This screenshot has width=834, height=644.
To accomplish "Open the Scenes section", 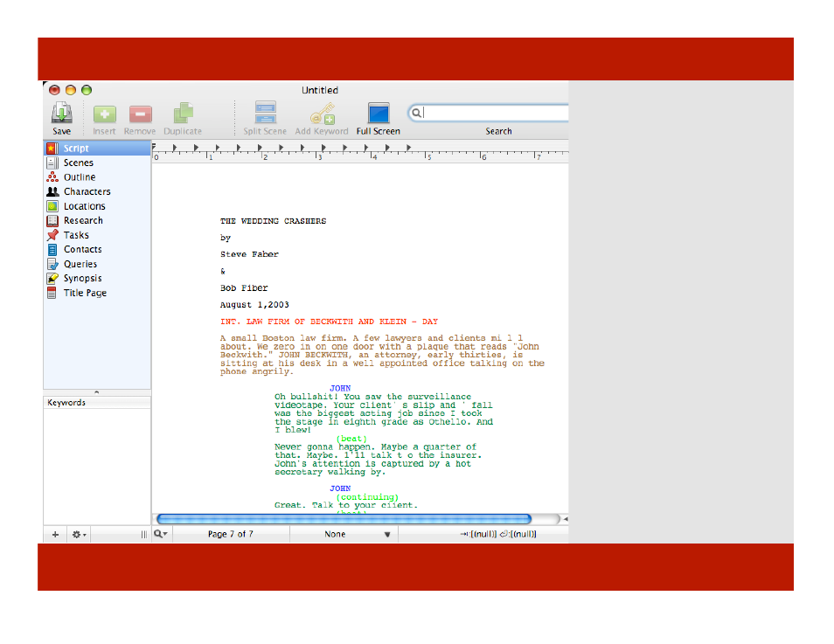I will click(x=97, y=163).
